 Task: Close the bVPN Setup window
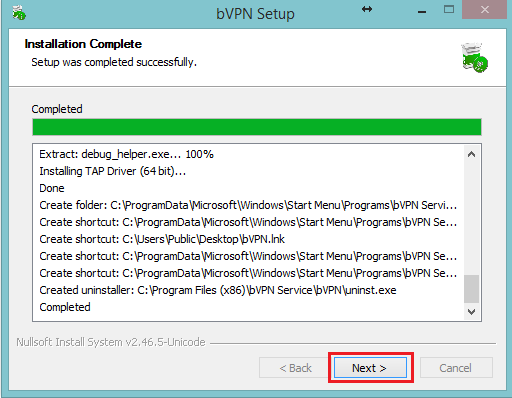[484, 9]
